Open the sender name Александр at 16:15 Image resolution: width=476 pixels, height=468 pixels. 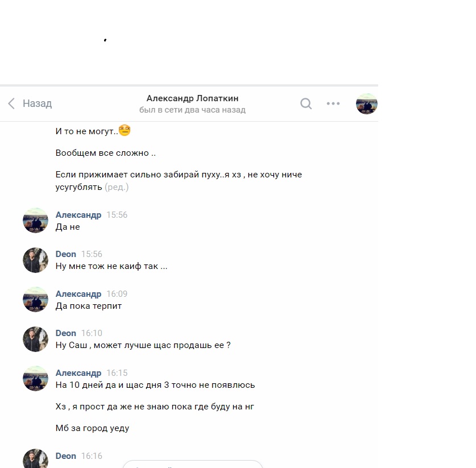point(78,373)
